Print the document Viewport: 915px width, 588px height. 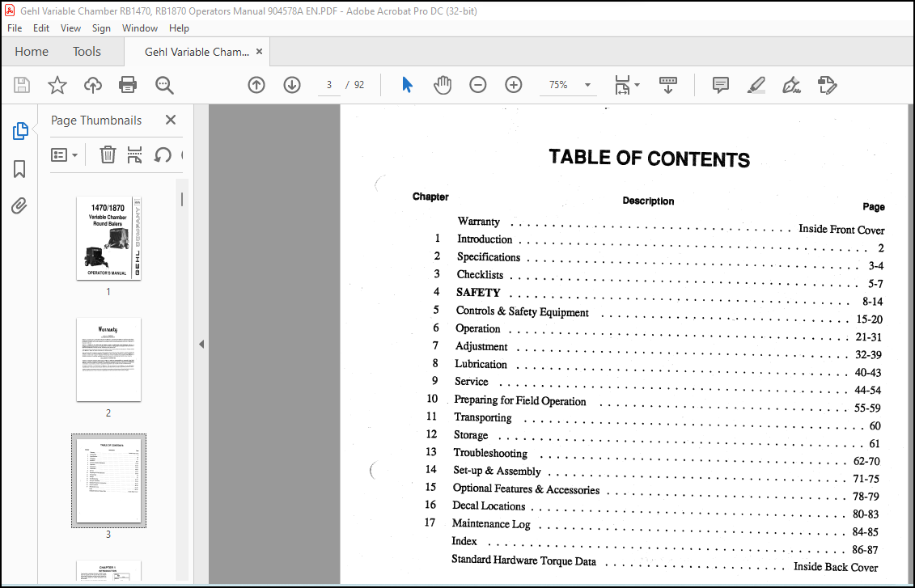[128, 85]
